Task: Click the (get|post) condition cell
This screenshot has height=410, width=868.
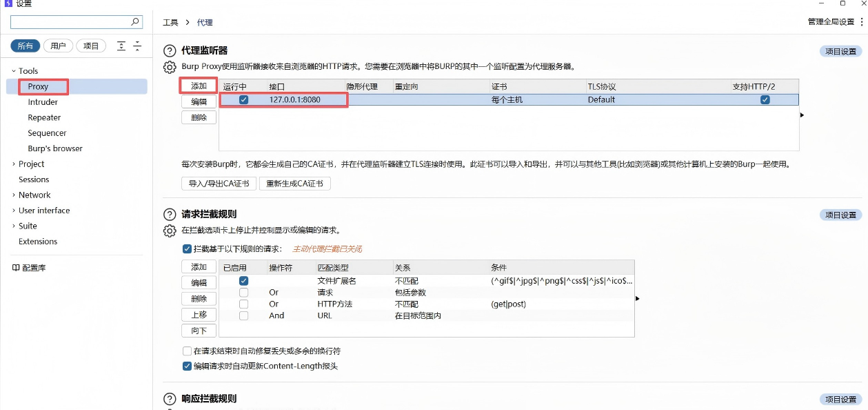Action: 508,304
